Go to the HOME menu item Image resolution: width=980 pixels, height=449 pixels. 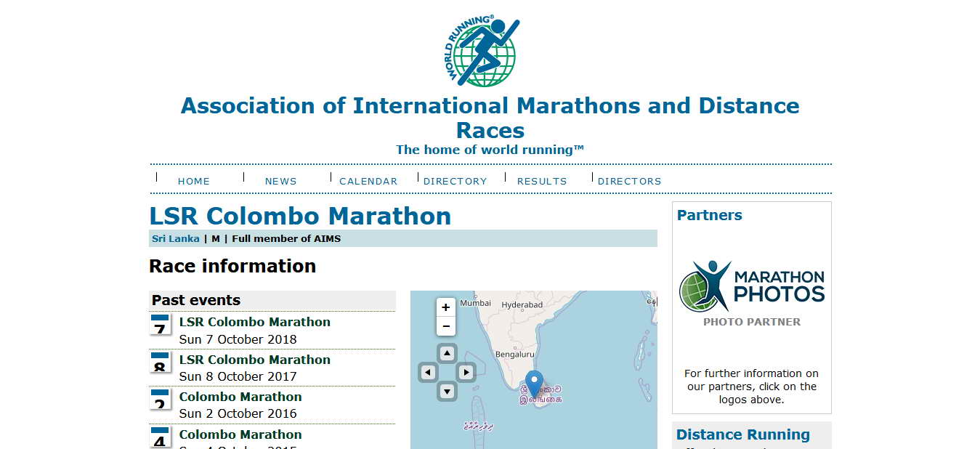(194, 181)
